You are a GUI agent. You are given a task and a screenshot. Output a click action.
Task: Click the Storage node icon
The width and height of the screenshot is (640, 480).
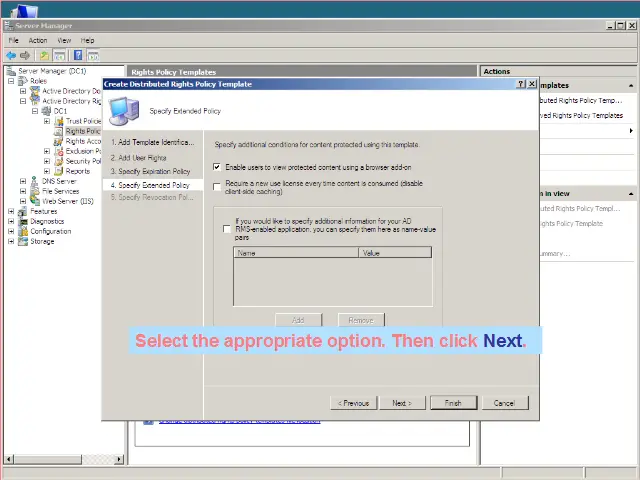pos(23,241)
